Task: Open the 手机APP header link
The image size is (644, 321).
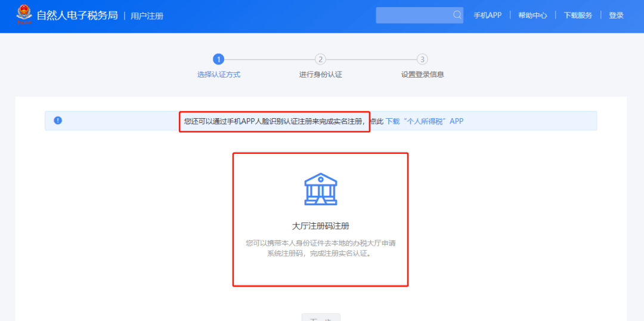Action: (x=487, y=16)
